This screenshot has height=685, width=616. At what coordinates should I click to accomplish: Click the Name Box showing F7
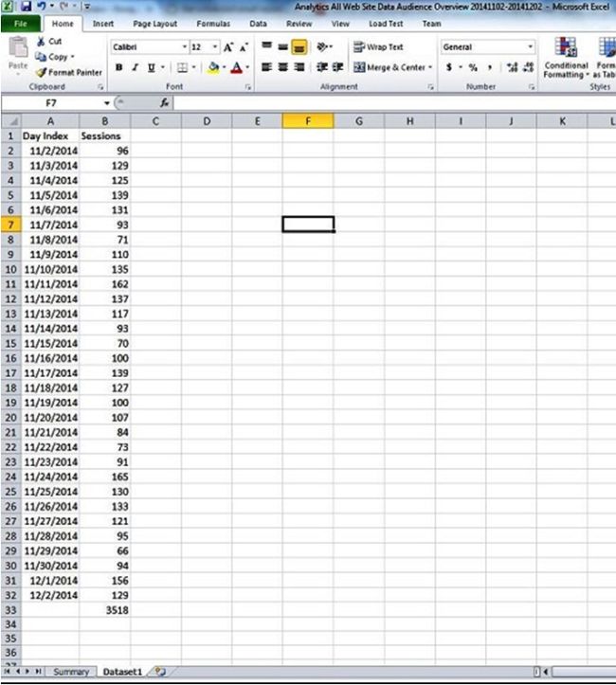[x=51, y=103]
